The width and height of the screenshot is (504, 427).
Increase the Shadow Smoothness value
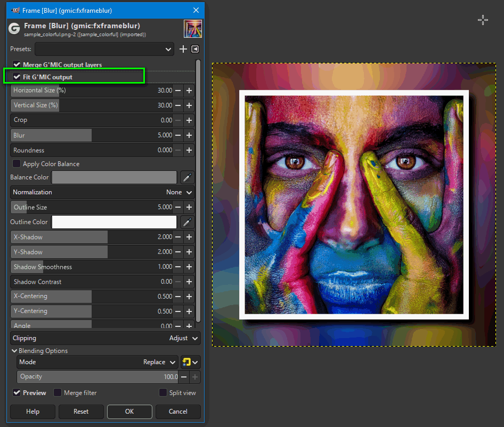[x=189, y=267]
